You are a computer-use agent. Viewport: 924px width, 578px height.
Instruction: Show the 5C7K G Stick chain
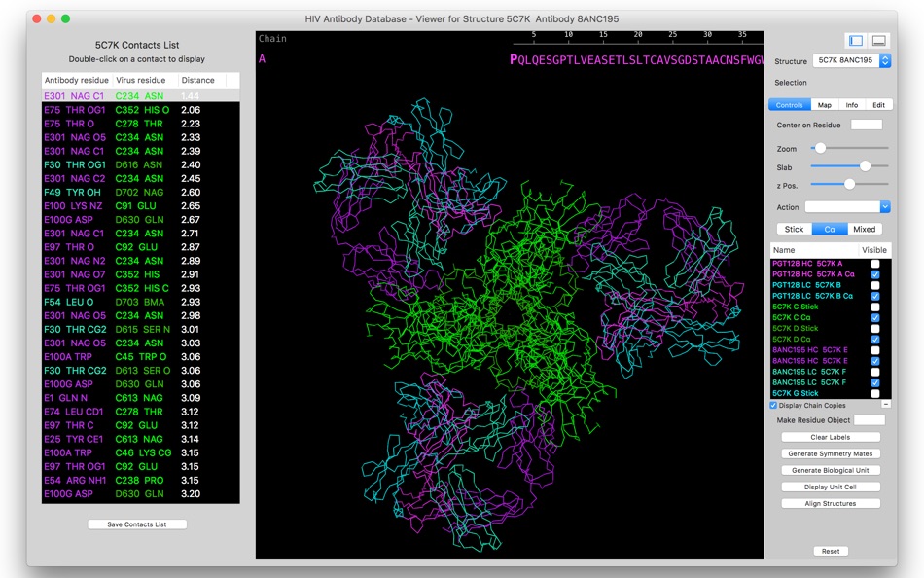(875, 393)
